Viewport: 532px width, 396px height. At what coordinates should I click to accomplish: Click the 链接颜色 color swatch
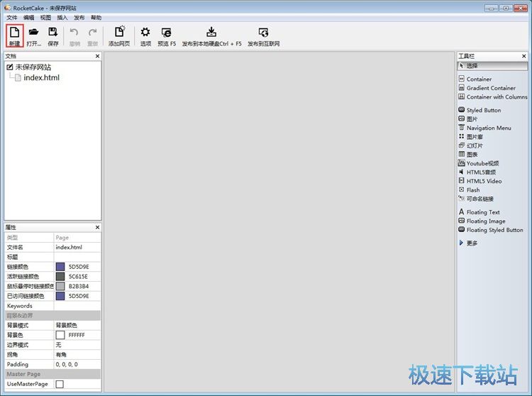tap(60, 267)
